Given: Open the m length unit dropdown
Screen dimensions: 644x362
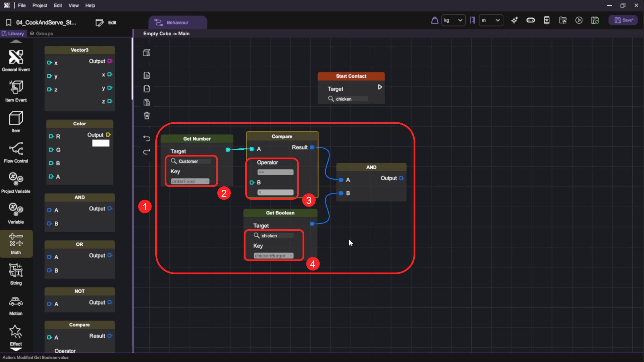Looking at the screenshot, I should point(491,20).
